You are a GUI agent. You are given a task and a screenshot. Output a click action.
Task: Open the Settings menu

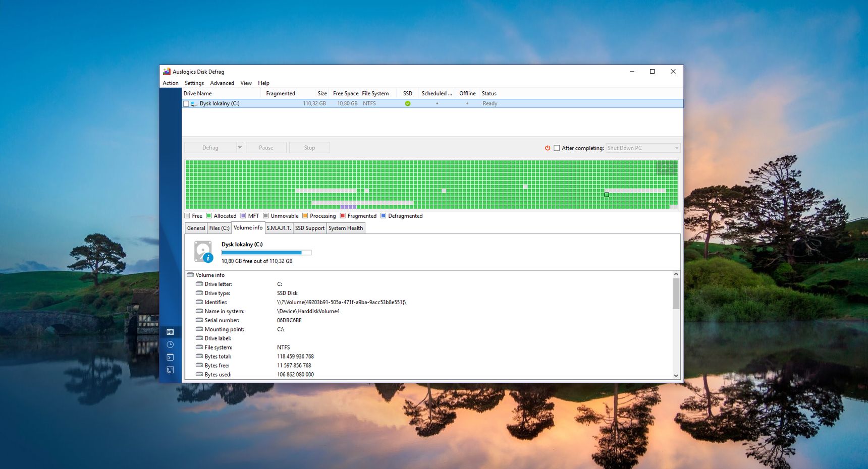pyautogui.click(x=194, y=83)
